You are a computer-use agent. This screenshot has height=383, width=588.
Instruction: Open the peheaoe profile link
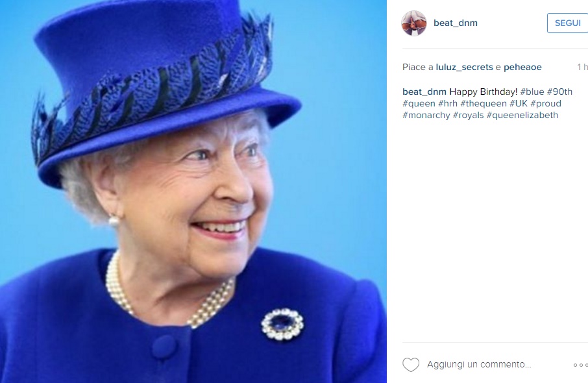[522, 67]
